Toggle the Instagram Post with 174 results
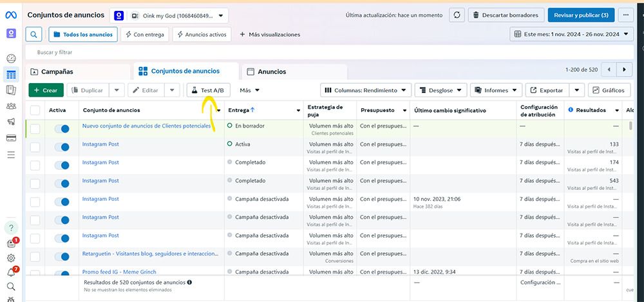The image size is (644, 302). tap(62, 165)
